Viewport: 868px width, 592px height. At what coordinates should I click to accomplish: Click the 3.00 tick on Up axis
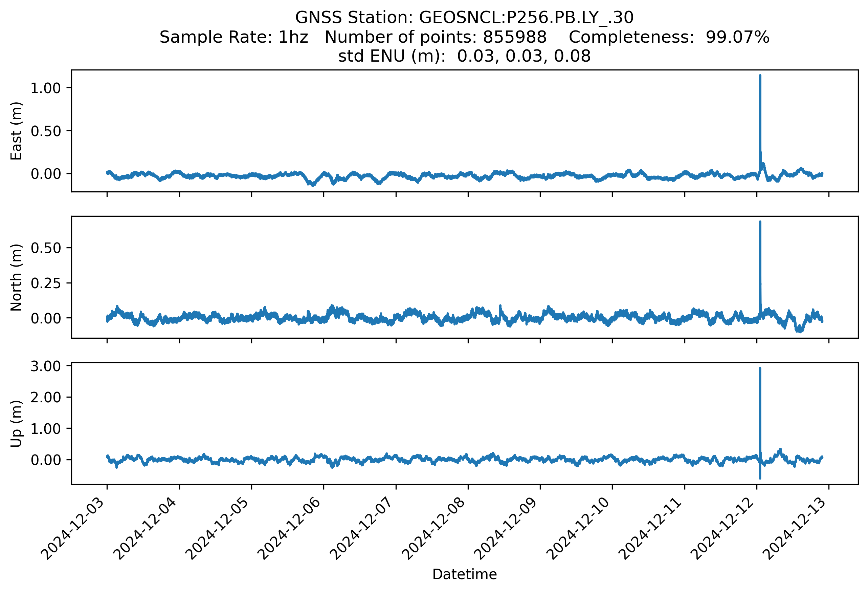(45, 366)
